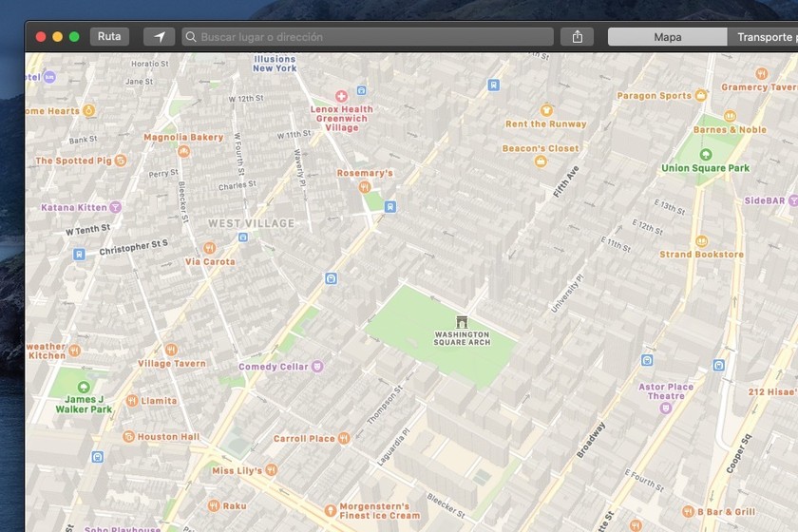Select the Rosemary's restaurant pin
798x532 pixels.
click(x=365, y=187)
